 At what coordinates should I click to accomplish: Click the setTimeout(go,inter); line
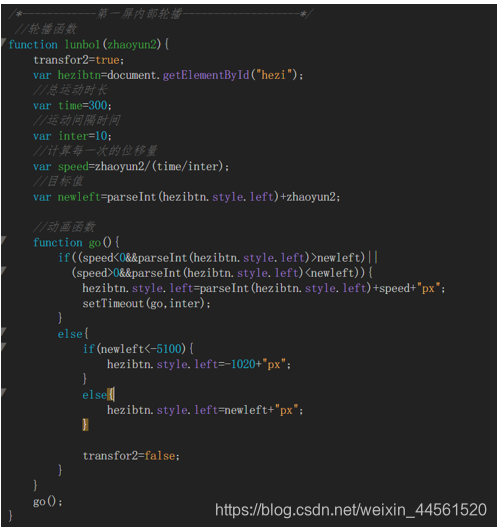pos(146,304)
